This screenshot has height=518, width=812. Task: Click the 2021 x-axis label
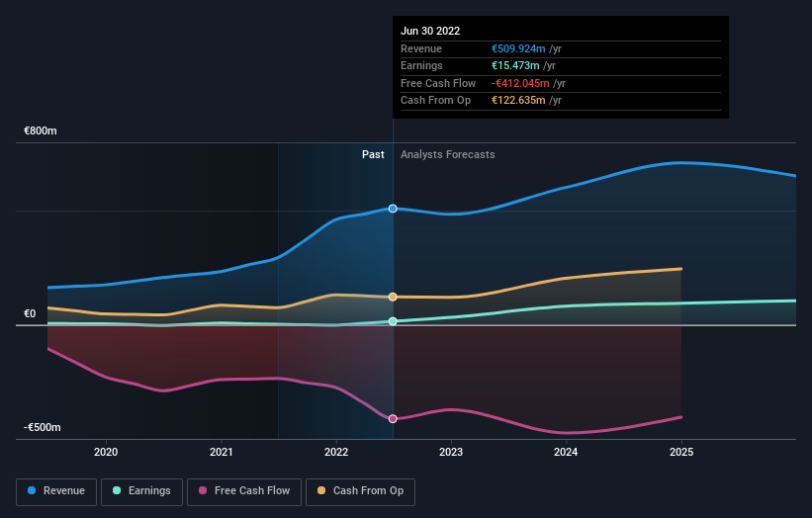[222, 452]
